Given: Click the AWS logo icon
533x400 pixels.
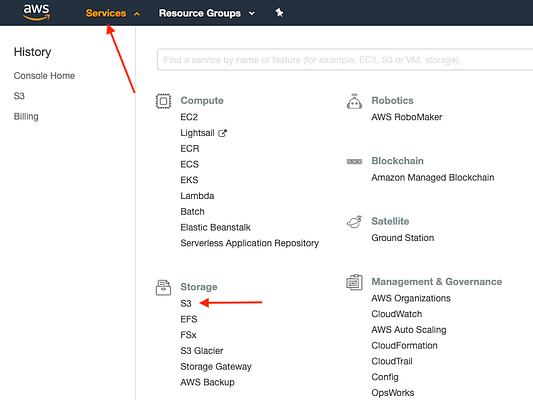Looking at the screenshot, I should pyautogui.click(x=36, y=12).
